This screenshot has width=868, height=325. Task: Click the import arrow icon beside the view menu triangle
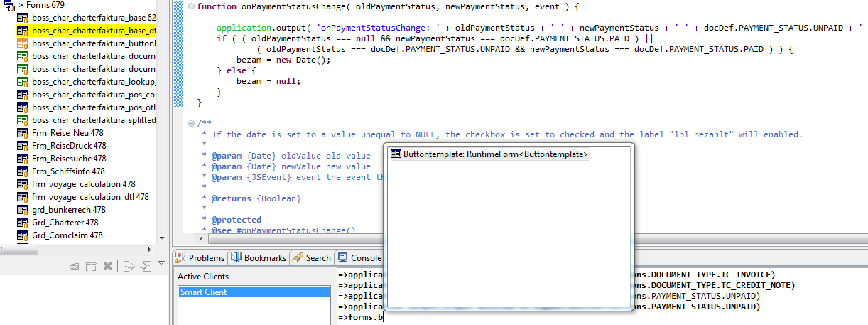click(x=146, y=267)
